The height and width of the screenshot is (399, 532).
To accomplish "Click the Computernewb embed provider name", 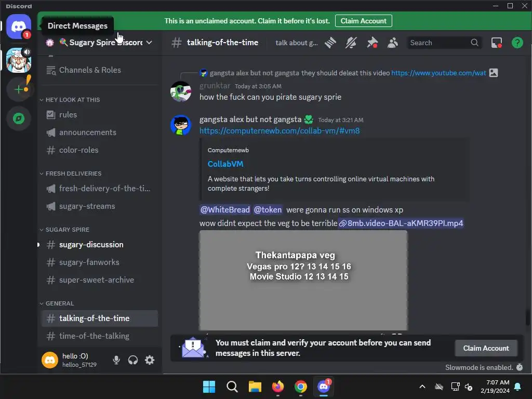I will [228, 150].
